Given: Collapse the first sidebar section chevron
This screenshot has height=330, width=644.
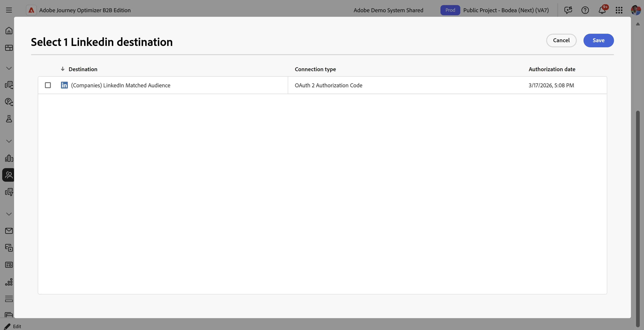Looking at the screenshot, I should [9, 68].
